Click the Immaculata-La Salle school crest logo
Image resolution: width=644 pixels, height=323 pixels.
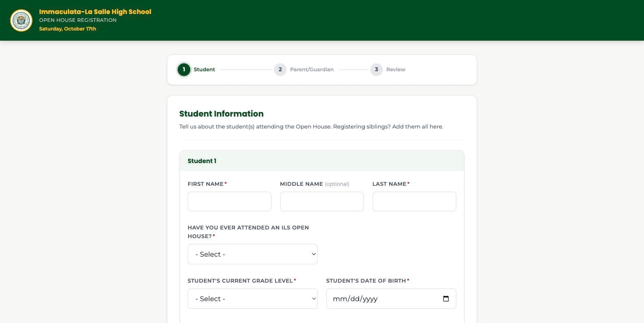[21, 20]
